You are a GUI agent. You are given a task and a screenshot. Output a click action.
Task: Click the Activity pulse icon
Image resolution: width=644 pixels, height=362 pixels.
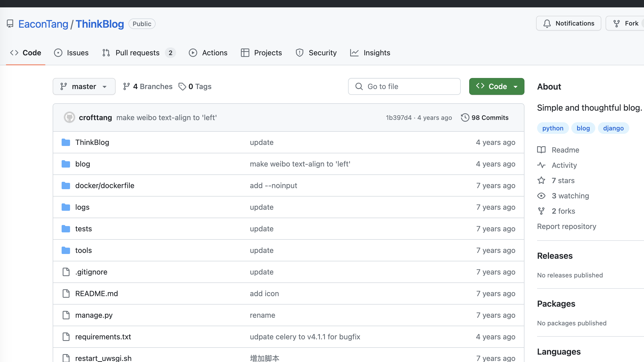pyautogui.click(x=541, y=165)
